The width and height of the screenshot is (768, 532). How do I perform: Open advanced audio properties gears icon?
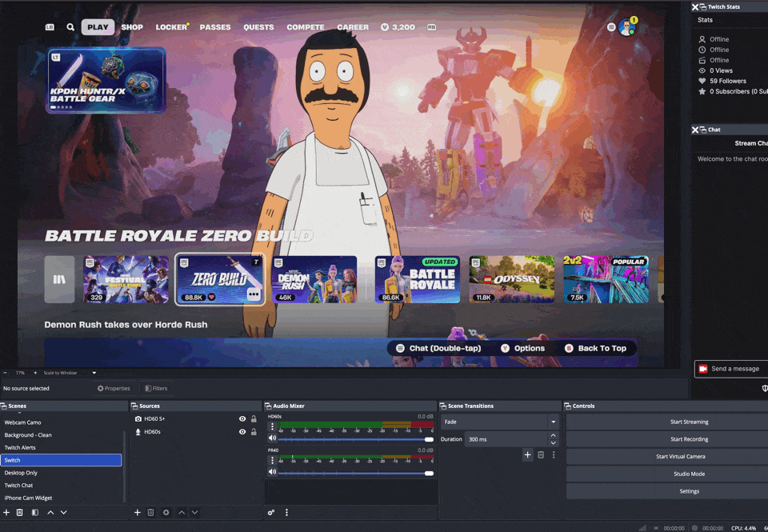[x=271, y=512]
